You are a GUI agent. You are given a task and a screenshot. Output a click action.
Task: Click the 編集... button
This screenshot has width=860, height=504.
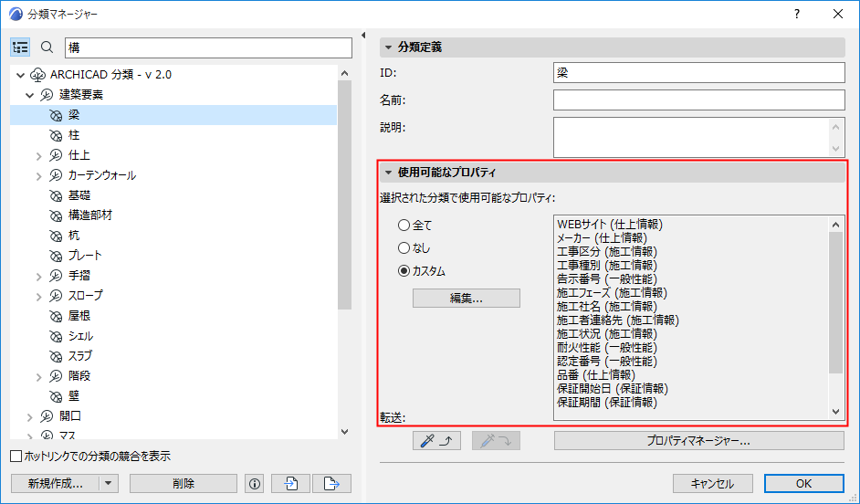[x=467, y=299]
